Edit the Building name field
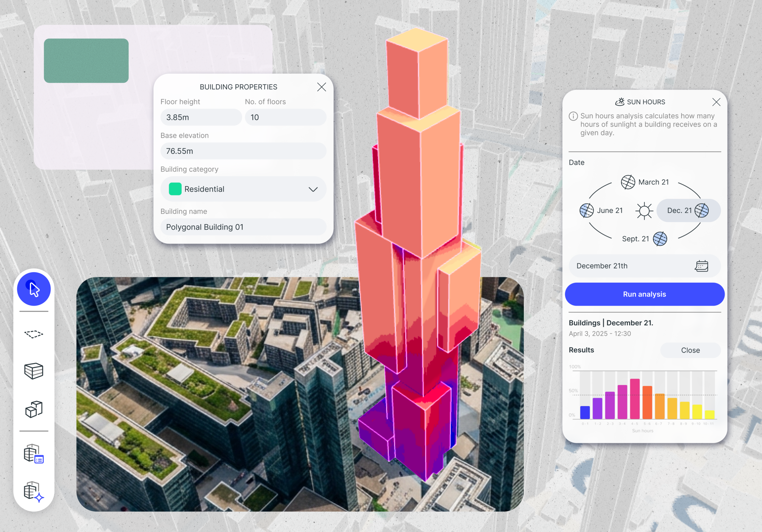The width and height of the screenshot is (762, 532). [x=243, y=227]
